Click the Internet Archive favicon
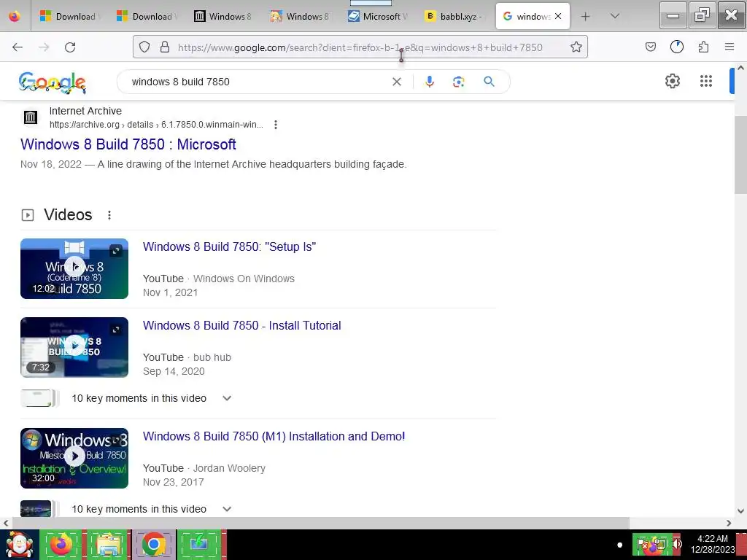Image resolution: width=747 pixels, height=560 pixels. (x=31, y=117)
